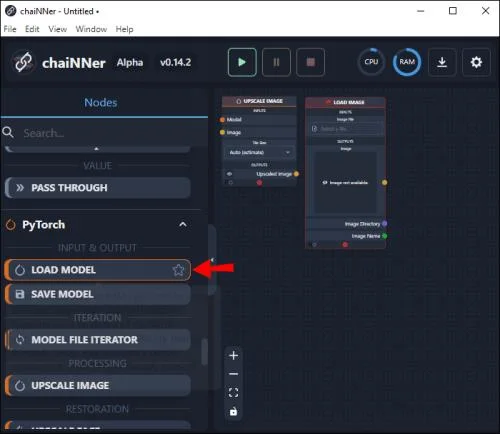Toggle canvas interactivity lock
Screen dimensions: 500x434
pyautogui.click(x=234, y=412)
